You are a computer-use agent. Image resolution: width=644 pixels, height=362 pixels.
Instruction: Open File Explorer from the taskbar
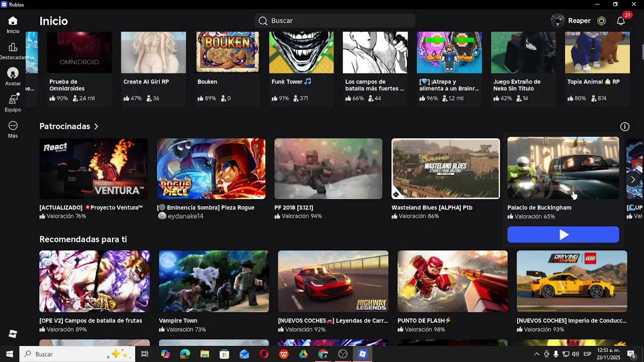pyautogui.click(x=205, y=354)
